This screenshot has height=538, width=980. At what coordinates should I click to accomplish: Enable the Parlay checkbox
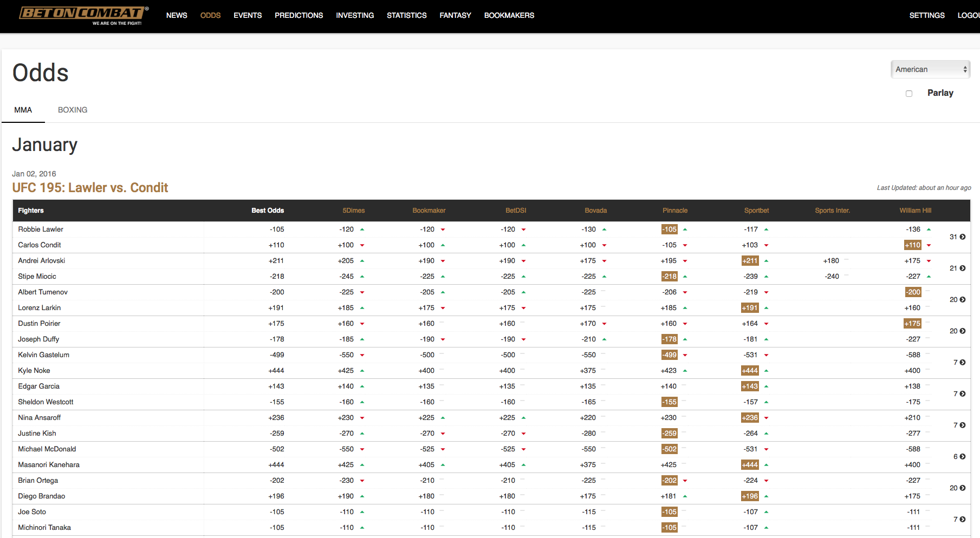point(909,94)
